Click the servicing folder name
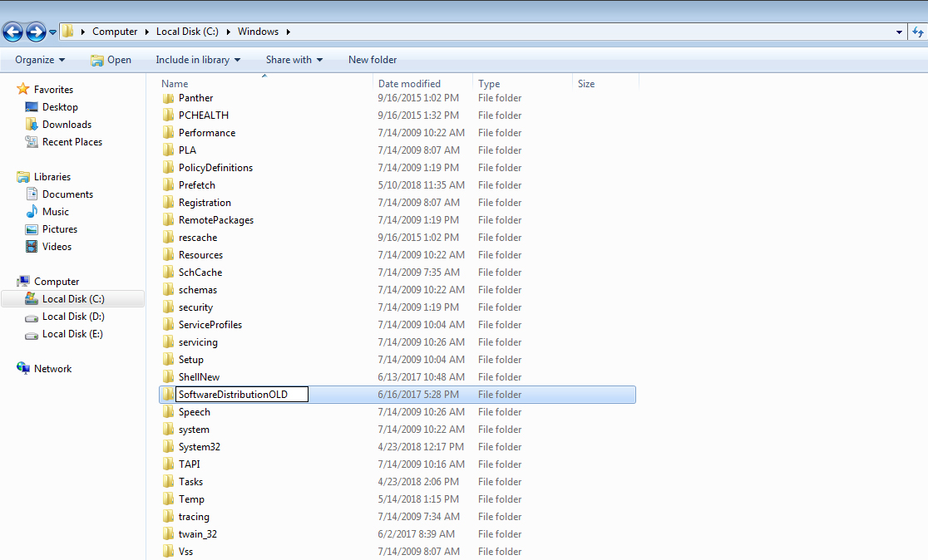 pyautogui.click(x=198, y=342)
